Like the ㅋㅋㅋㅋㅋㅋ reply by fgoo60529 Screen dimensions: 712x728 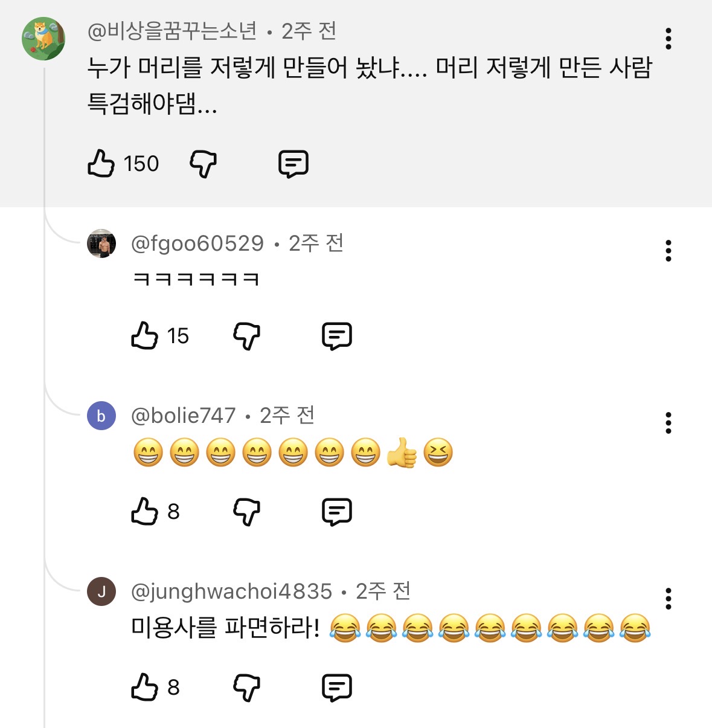click(145, 336)
